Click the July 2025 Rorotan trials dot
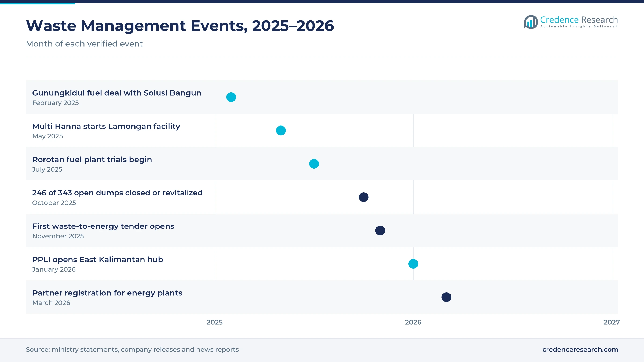 (314, 164)
